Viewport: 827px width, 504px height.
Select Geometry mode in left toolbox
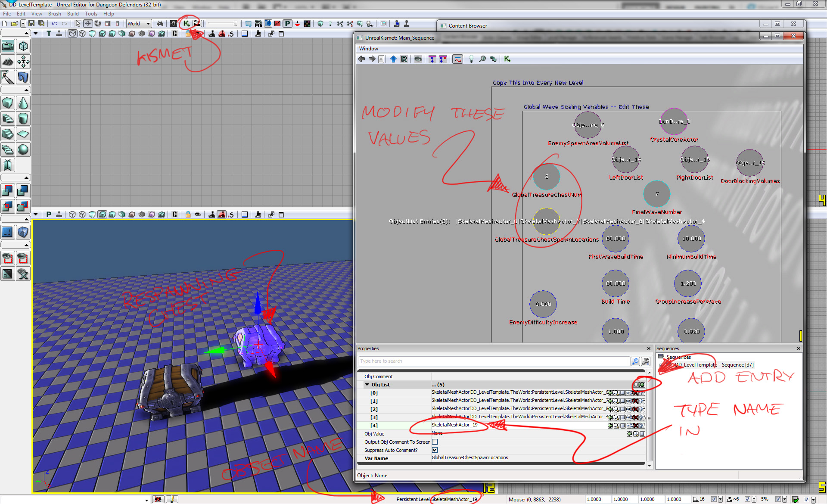(x=23, y=46)
